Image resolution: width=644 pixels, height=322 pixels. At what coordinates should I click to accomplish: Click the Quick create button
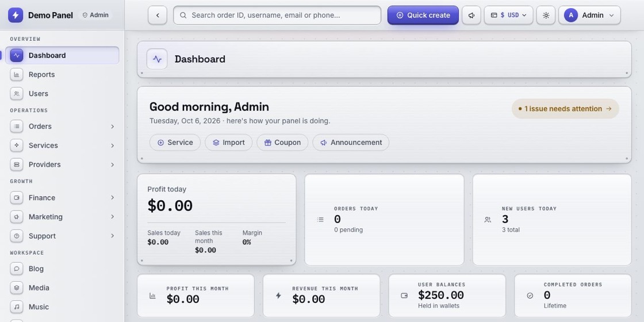tap(423, 15)
